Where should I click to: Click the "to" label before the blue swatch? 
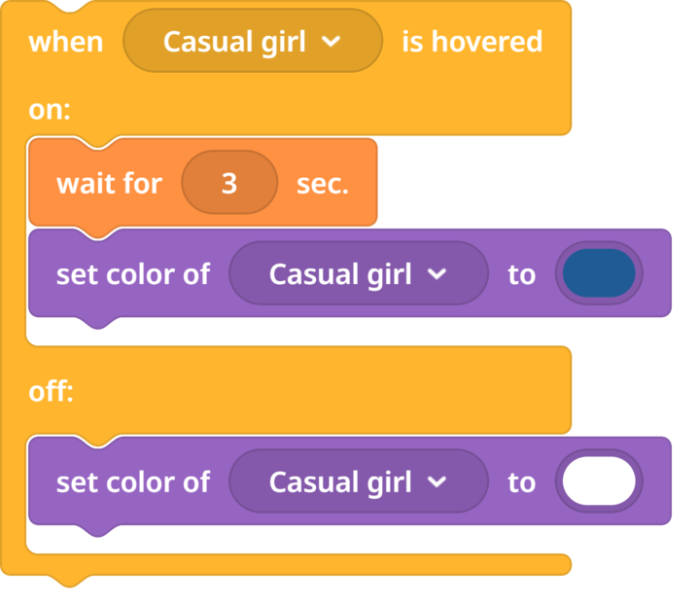[521, 274]
